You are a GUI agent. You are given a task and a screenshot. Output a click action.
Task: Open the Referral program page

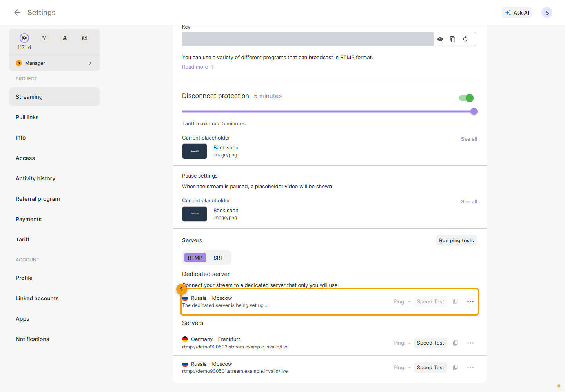(x=55, y=199)
